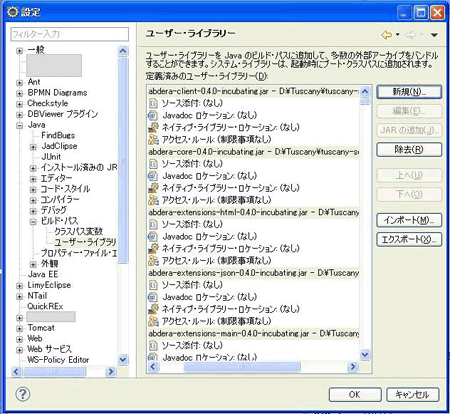Screen dimensions: 450x414
Task: Click Javadoc icon under abdera-extensions-json jar
Action: (153, 297)
